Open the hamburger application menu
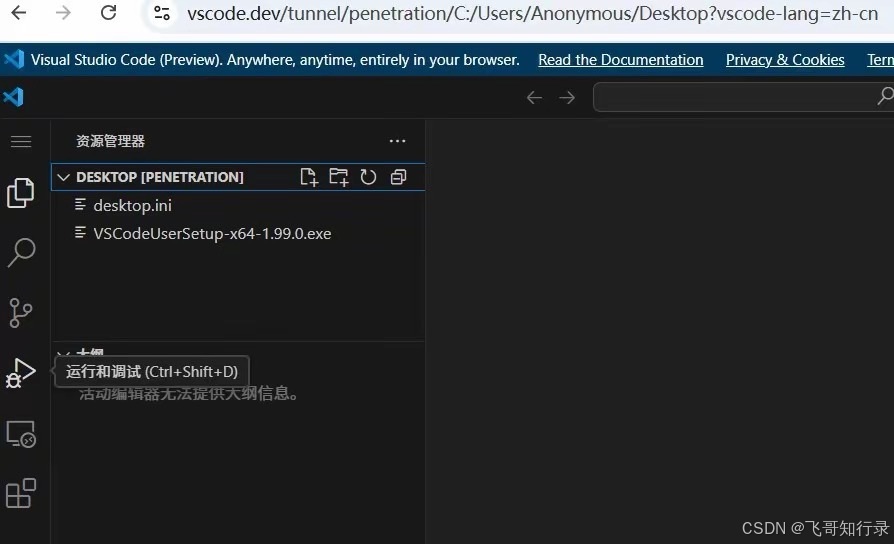 (x=21, y=141)
